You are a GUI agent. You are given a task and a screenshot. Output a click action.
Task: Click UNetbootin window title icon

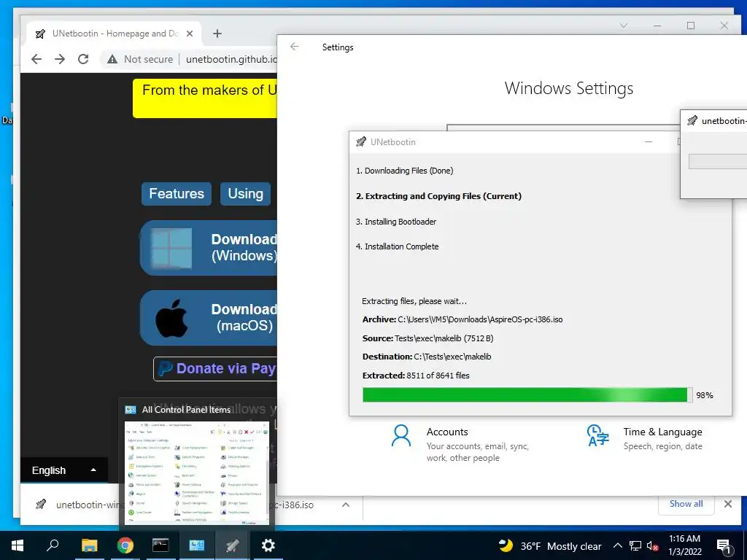pos(361,142)
